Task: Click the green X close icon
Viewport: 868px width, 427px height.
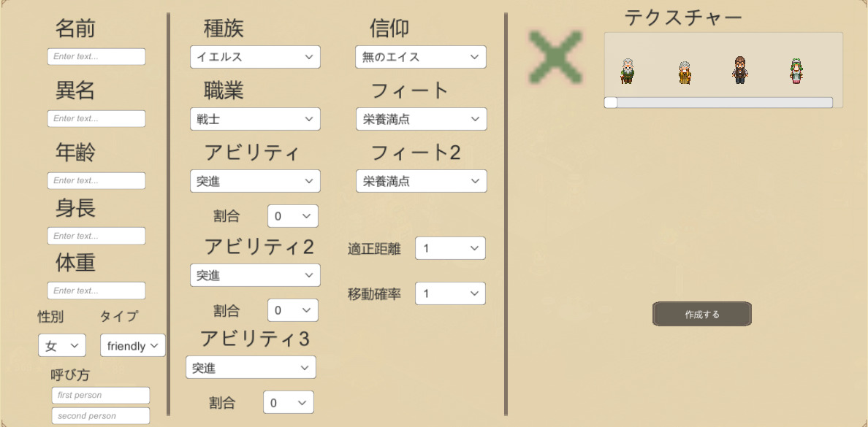Action: [555, 57]
